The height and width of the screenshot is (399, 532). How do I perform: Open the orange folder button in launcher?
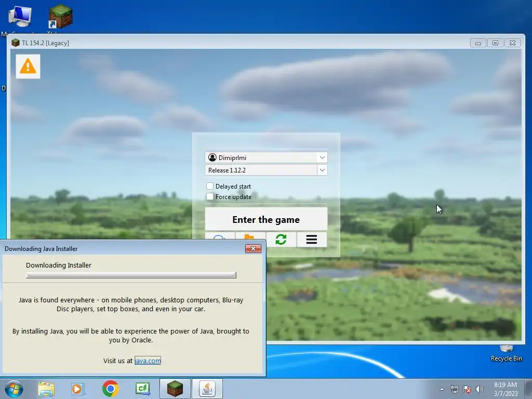point(250,236)
